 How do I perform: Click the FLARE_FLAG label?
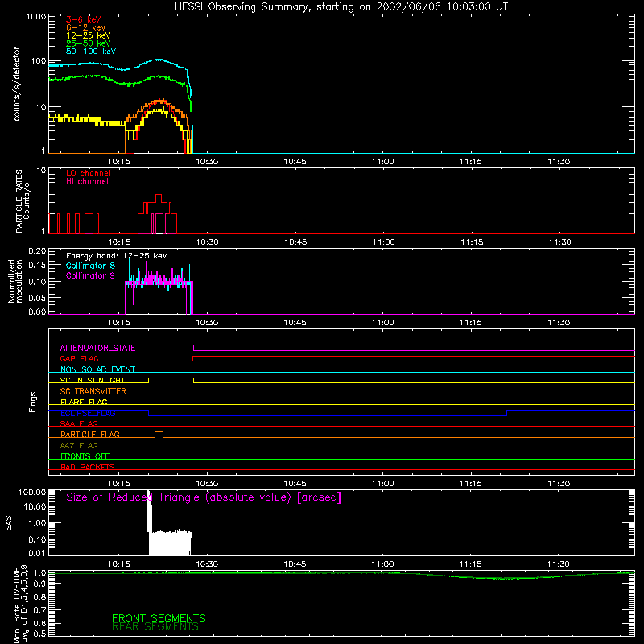(x=84, y=402)
